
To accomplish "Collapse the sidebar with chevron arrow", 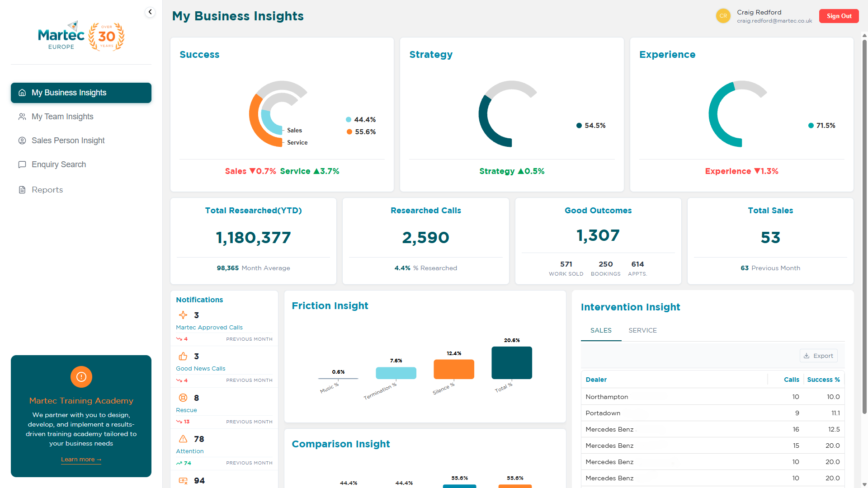I will click(150, 12).
